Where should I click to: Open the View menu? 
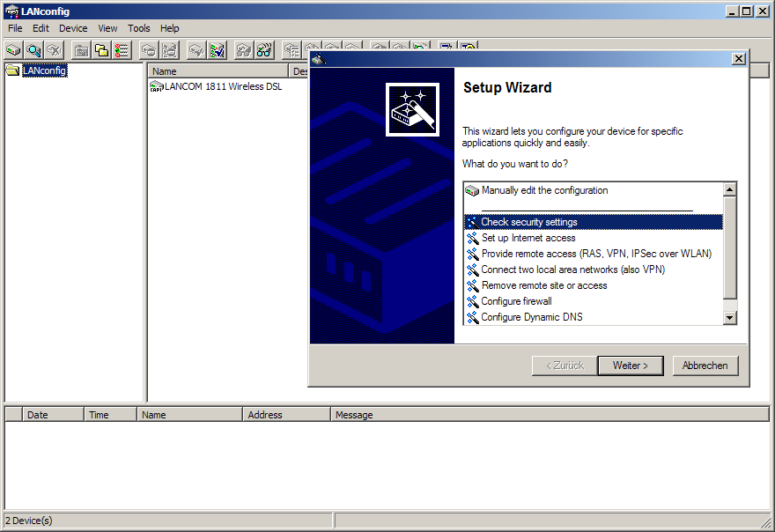point(107,28)
